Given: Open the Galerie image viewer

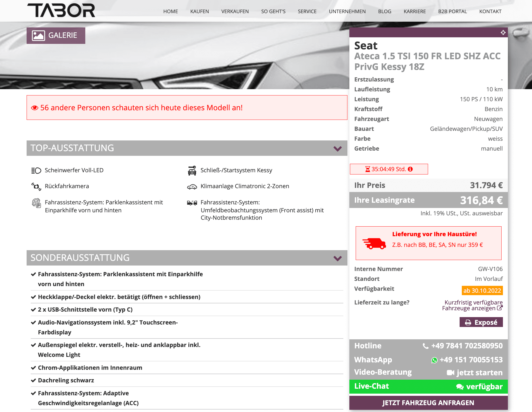Looking at the screenshot, I should click(x=56, y=35).
